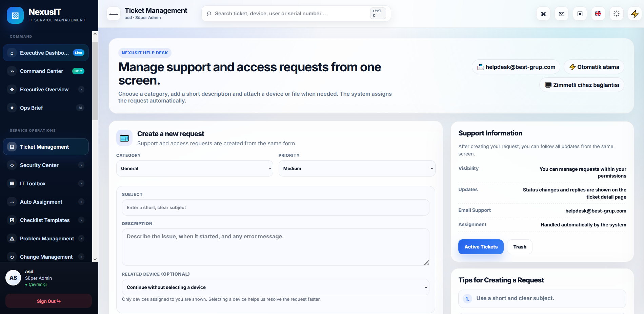Toggle light theme with the sun icon
This screenshot has width=644, height=314.
(617, 14)
